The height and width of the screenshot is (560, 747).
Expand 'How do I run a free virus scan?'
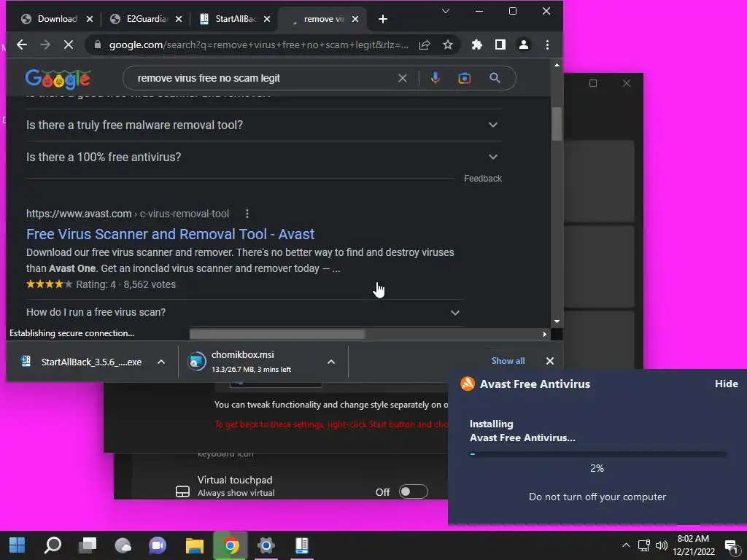(245, 312)
